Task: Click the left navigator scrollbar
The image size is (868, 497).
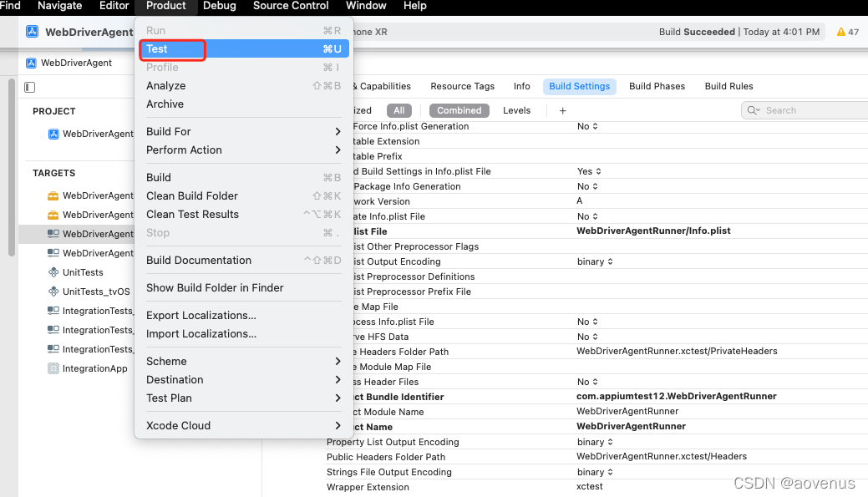Action: coord(12,168)
